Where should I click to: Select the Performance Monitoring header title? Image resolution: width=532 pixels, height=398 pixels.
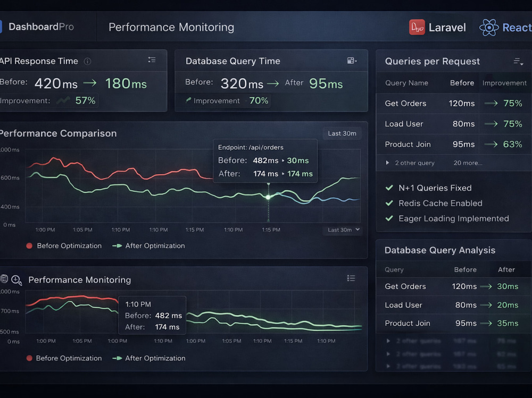[171, 27]
